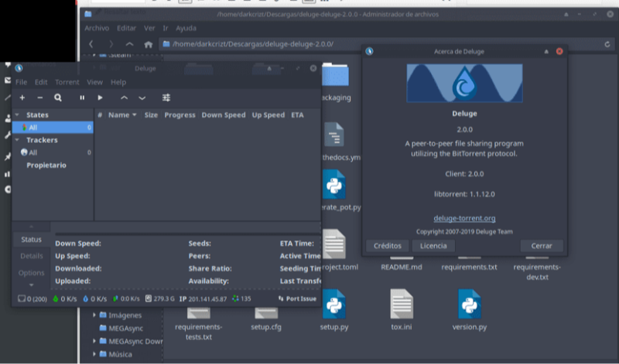The width and height of the screenshot is (619, 364).
Task: Sort by the # queue column
Action: point(100,114)
